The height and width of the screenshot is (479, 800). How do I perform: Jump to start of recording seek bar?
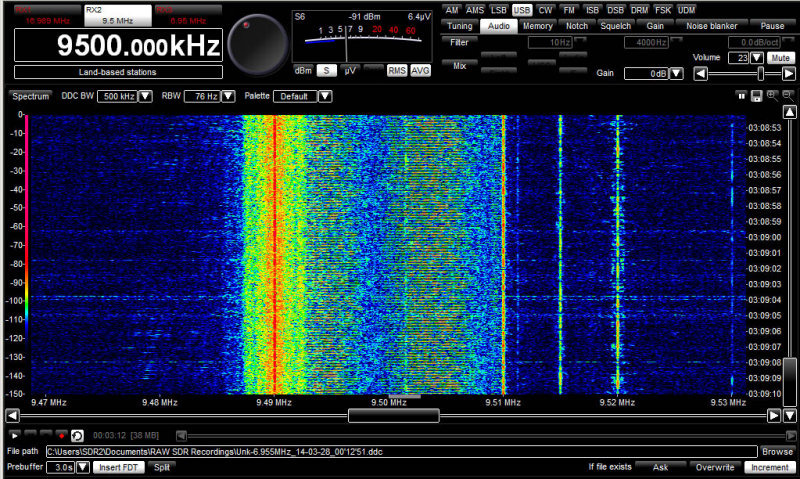(x=181, y=436)
